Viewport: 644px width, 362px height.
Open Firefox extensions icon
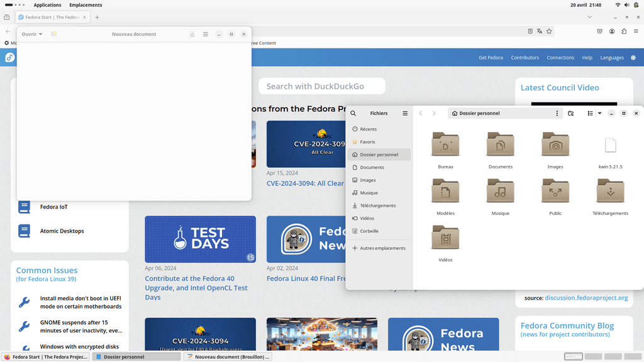(x=624, y=31)
